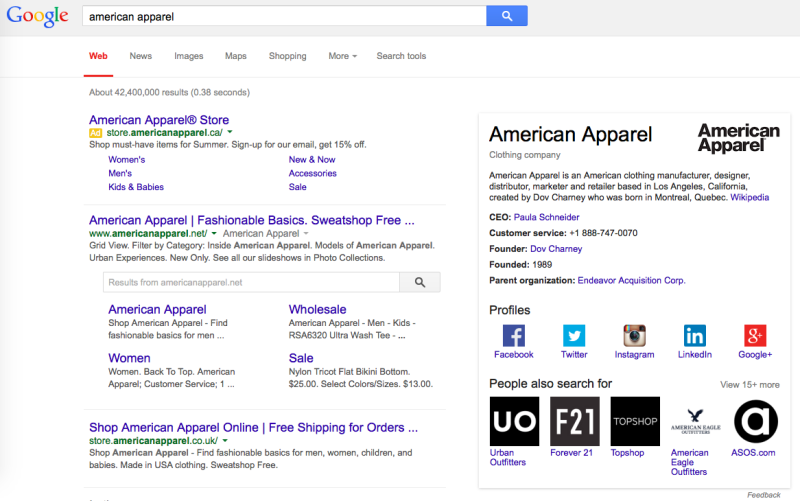
Task: Open the Women's ad sitelink
Action: (127, 160)
